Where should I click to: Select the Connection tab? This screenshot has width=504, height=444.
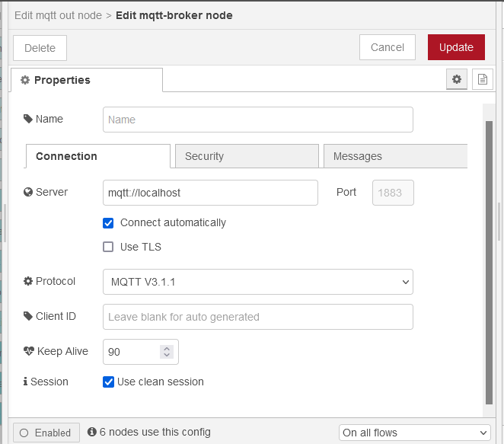pyautogui.click(x=97, y=156)
